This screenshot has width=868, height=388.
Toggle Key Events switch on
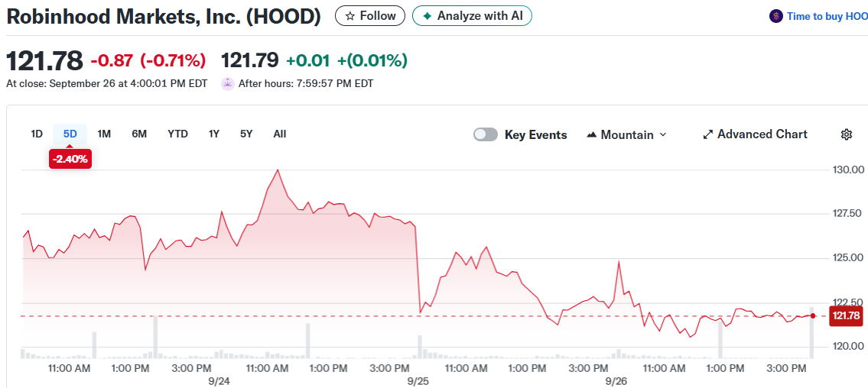tap(486, 135)
